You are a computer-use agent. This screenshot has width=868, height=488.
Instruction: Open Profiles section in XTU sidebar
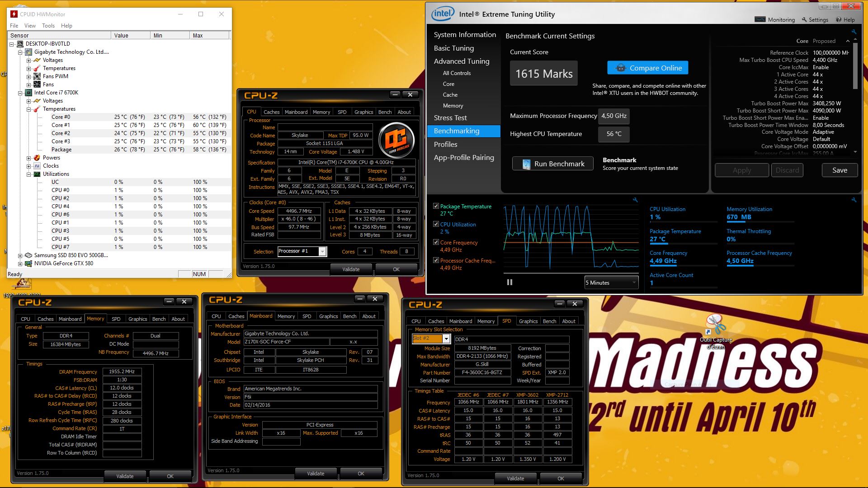(445, 145)
